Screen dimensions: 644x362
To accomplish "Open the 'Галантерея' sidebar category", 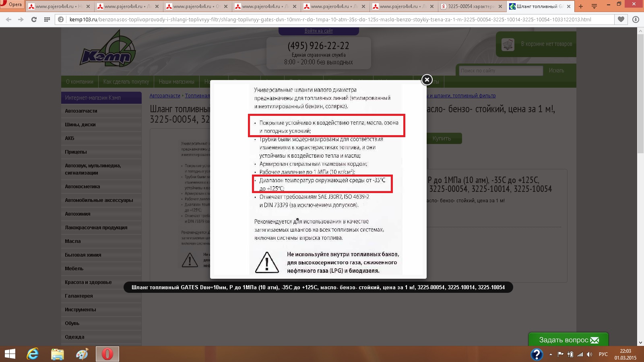I will coord(101,296).
